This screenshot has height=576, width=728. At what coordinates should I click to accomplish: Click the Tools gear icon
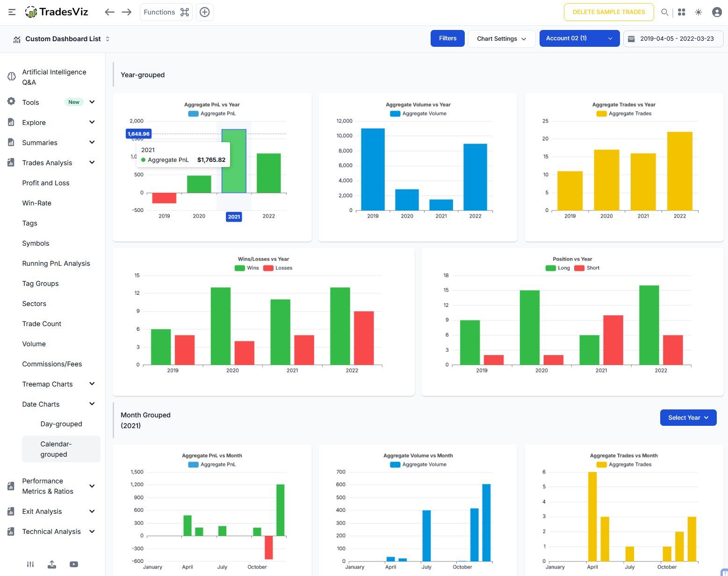(x=11, y=102)
